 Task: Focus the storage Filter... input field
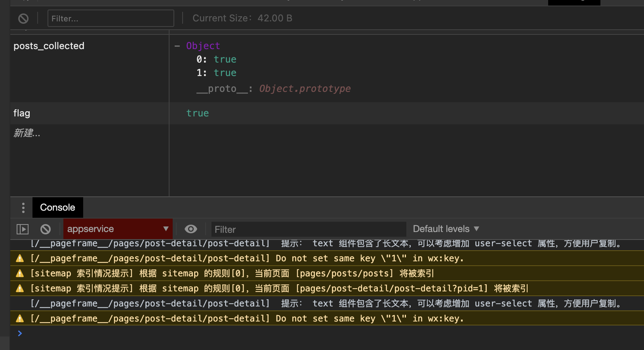tap(111, 18)
